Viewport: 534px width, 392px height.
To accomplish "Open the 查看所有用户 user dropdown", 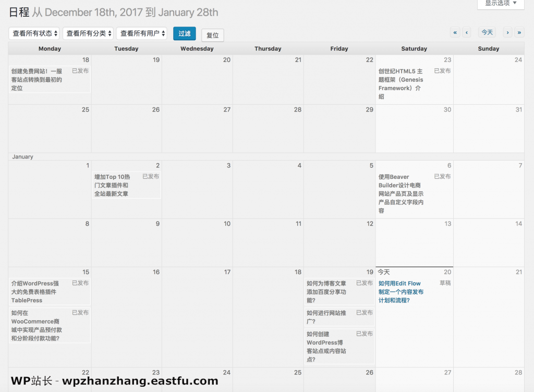I will (x=142, y=33).
